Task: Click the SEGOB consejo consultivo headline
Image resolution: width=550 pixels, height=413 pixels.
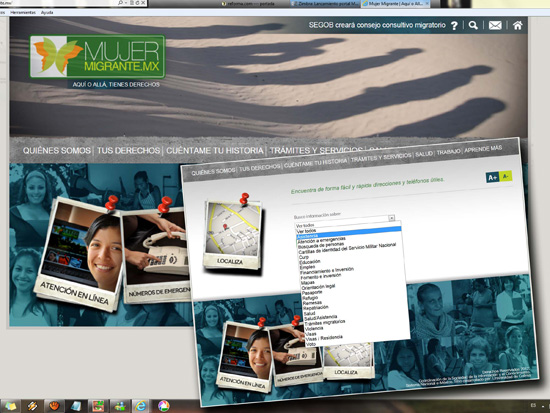Action: (x=377, y=25)
